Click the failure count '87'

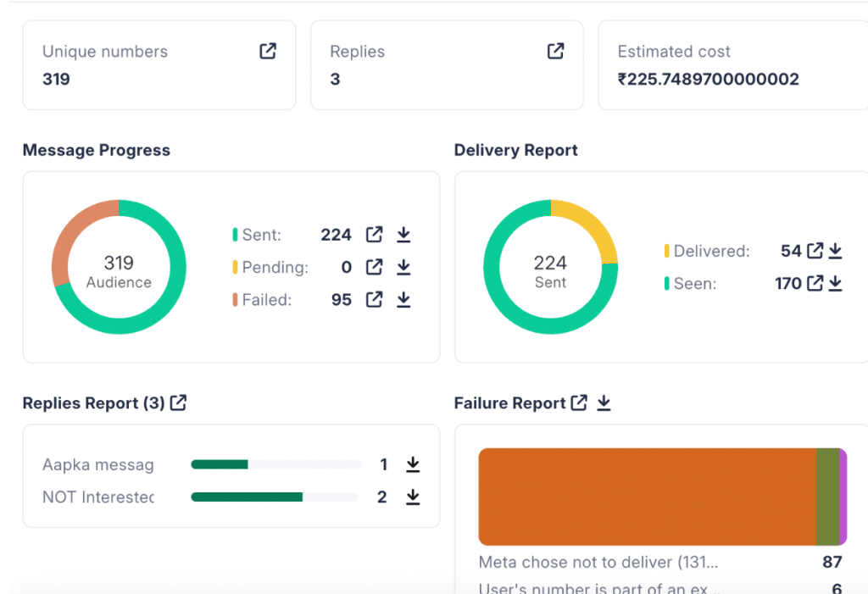click(832, 562)
